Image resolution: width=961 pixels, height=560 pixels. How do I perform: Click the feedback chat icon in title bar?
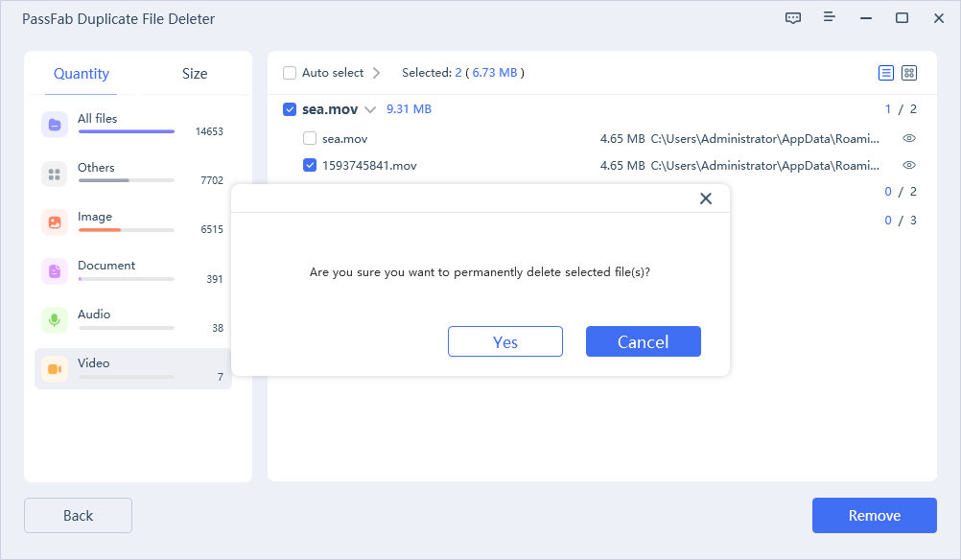pyautogui.click(x=793, y=18)
